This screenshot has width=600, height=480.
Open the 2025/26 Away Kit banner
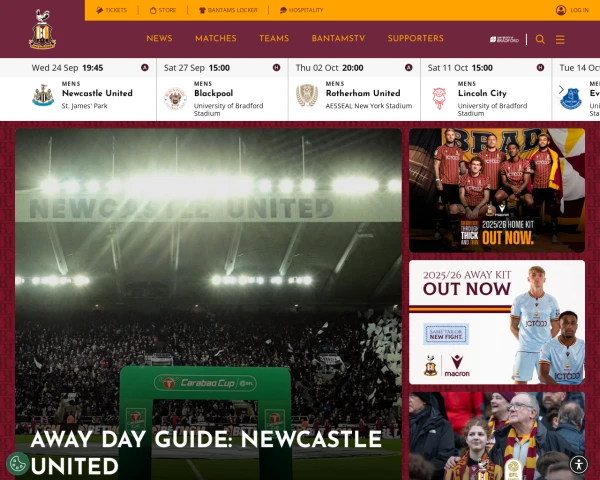497,322
